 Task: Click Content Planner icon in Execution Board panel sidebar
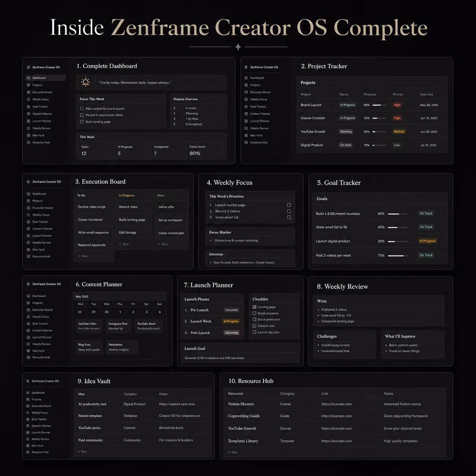coord(28,229)
